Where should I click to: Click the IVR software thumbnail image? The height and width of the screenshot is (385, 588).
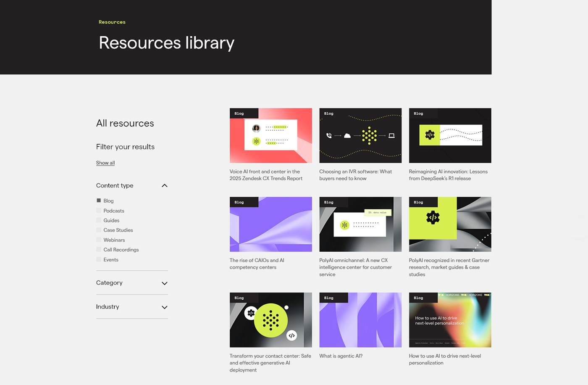360,135
